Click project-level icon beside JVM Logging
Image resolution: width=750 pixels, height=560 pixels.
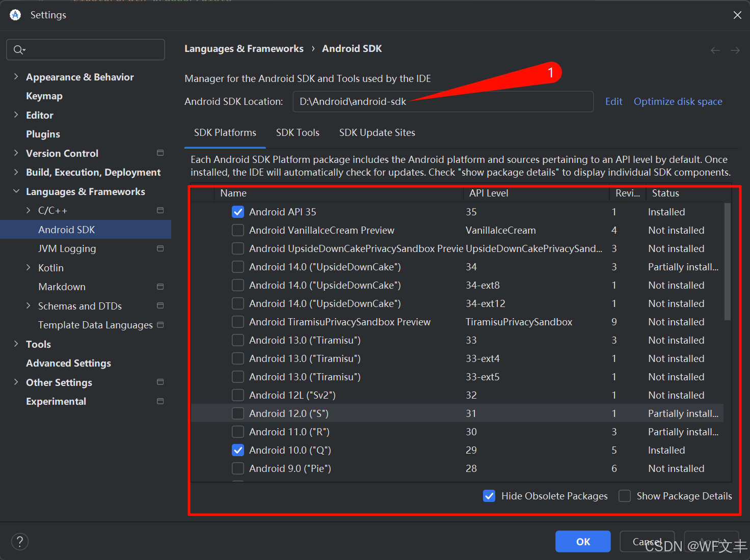pos(160,248)
